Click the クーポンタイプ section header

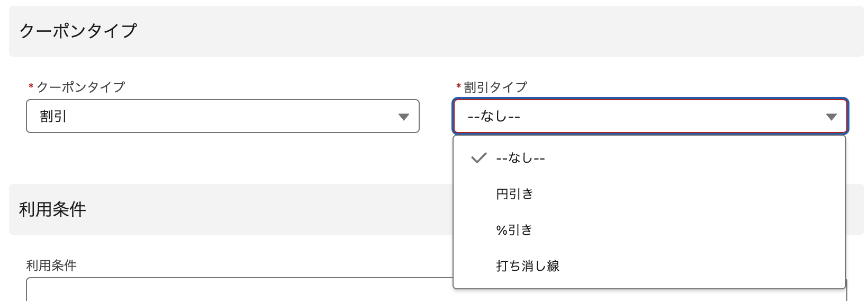tap(78, 31)
